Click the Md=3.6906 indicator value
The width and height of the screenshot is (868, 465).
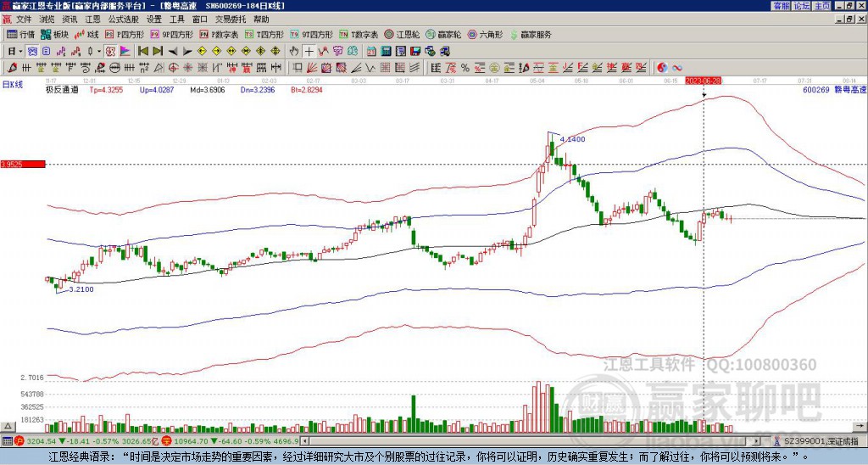coord(208,89)
